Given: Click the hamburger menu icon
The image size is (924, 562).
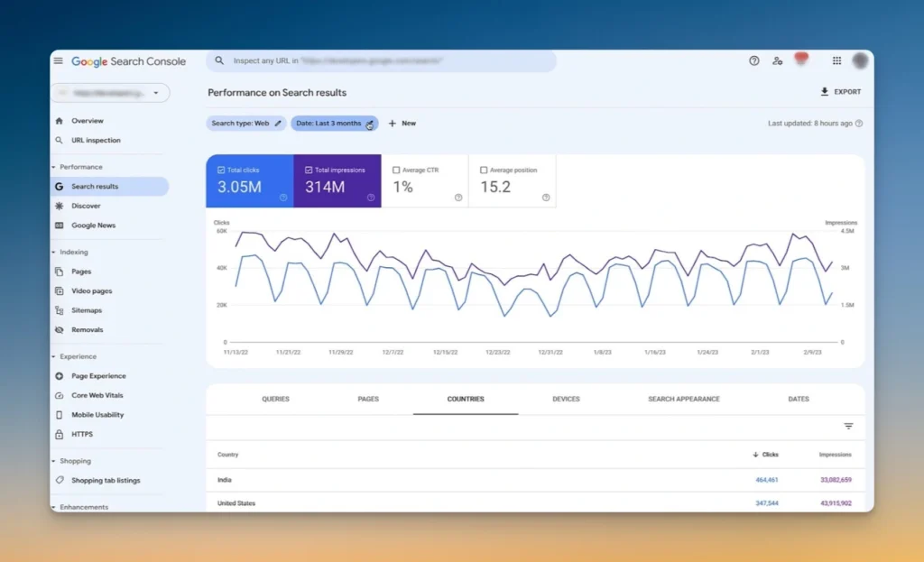Looking at the screenshot, I should pyautogui.click(x=59, y=60).
